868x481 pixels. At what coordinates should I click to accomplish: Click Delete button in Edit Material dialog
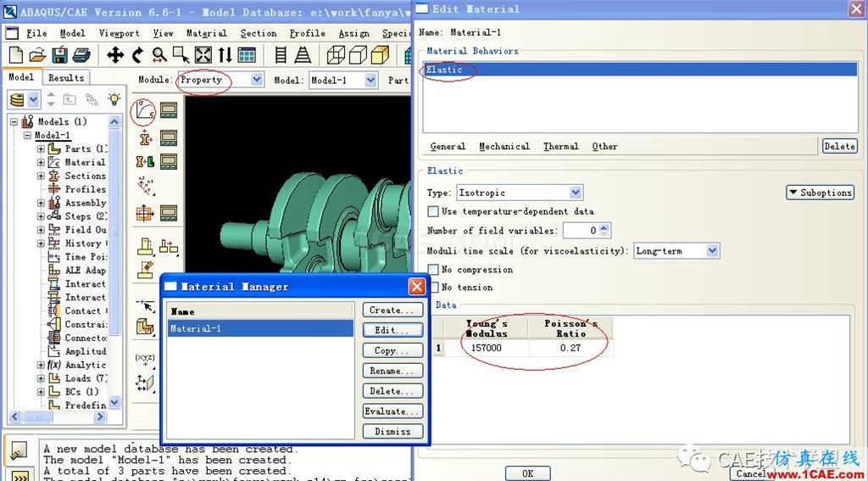(x=840, y=146)
